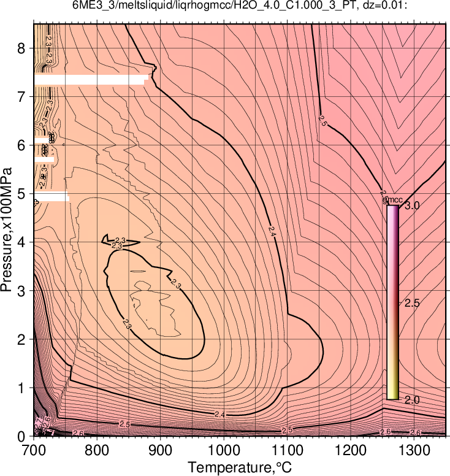
Task: Click the 6 tick label on the pressure axis
Action: click(x=21, y=145)
